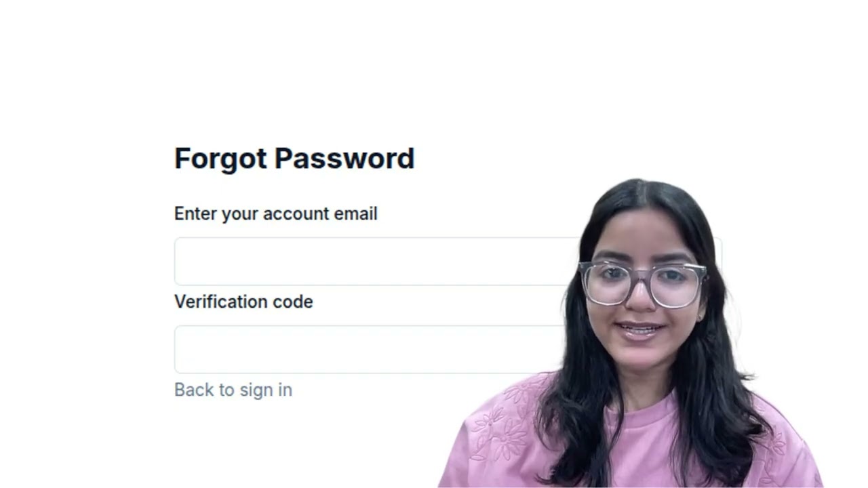Click the Verification code label text
Screen dimensions: 868x488
tap(243, 302)
